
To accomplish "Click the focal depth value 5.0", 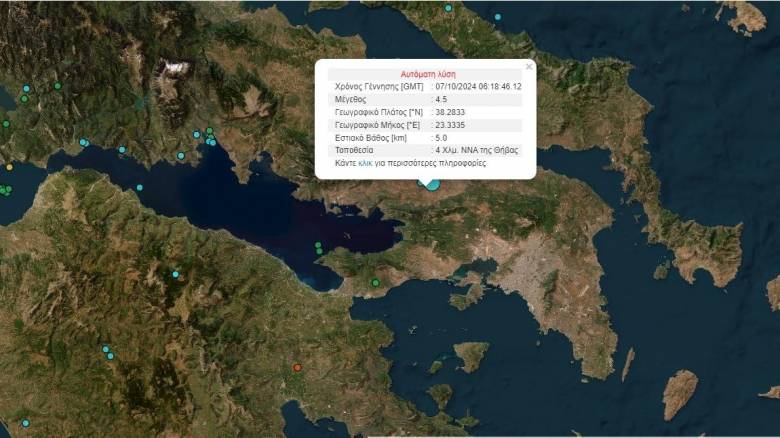I will coord(442,137).
